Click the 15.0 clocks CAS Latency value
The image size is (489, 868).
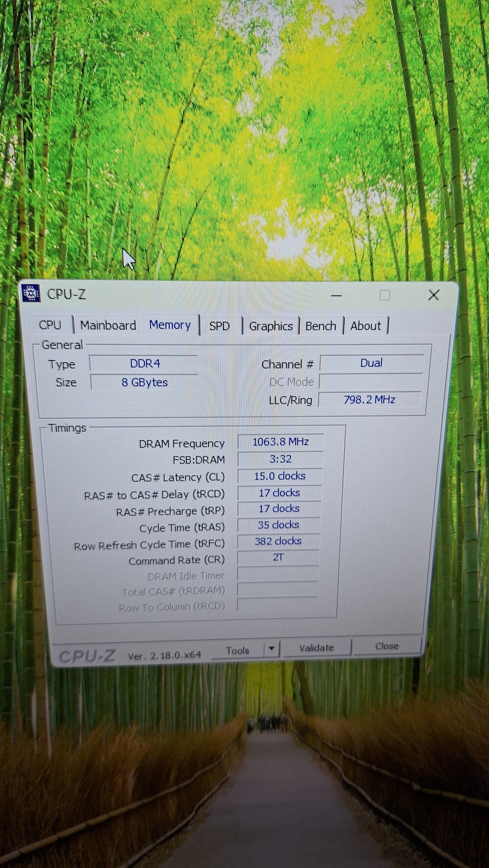tap(279, 476)
